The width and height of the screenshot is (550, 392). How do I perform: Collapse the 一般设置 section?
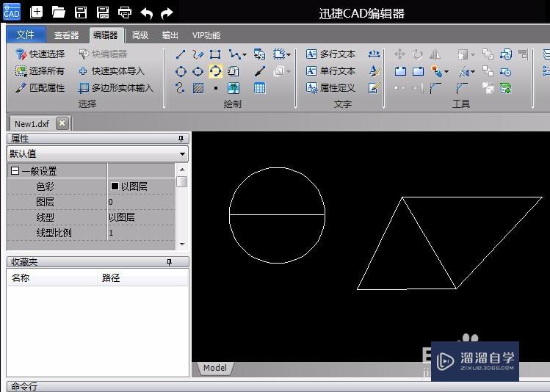click(15, 171)
